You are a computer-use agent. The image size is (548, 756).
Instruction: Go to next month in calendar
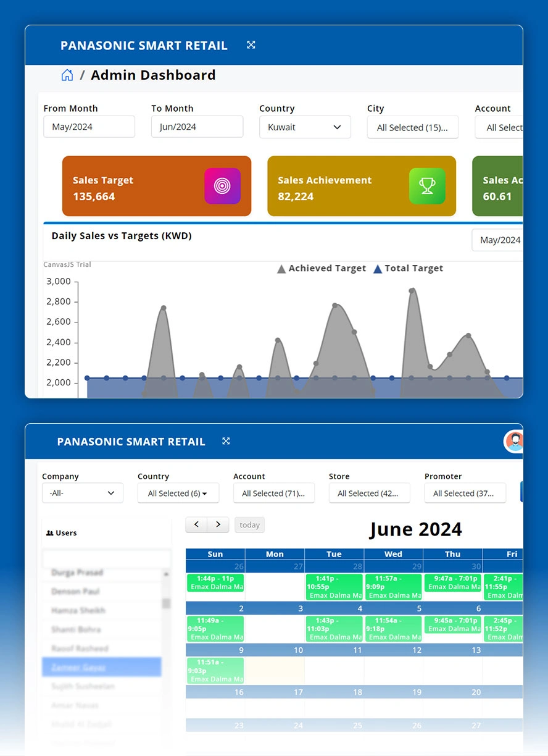(218, 524)
